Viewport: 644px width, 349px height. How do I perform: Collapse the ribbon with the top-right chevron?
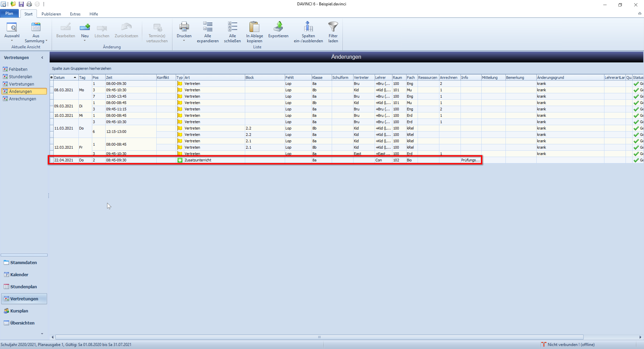point(640,14)
